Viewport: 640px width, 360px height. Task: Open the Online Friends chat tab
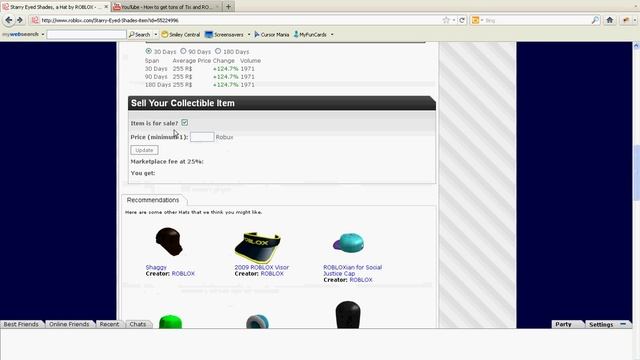pos(69,324)
